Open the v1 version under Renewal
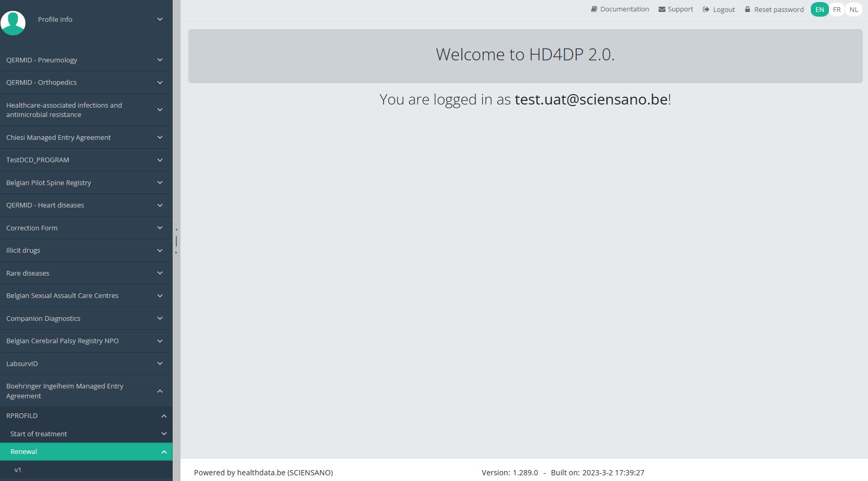Screen dimensions: 868x481 (18, 470)
